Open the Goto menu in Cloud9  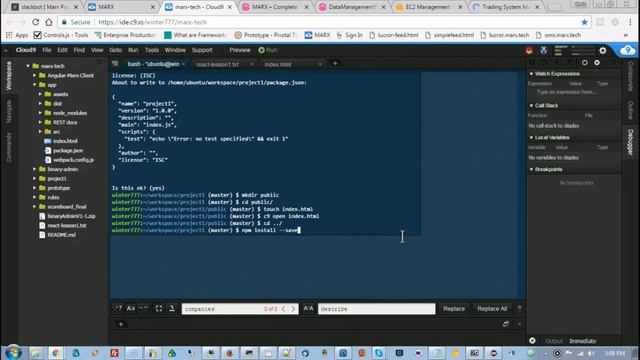(116, 50)
